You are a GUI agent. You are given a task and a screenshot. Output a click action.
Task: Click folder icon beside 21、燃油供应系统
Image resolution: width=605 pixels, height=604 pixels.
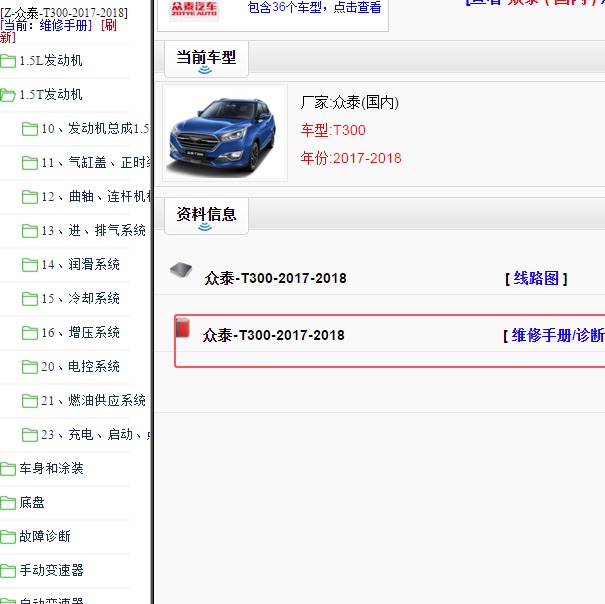coord(30,400)
